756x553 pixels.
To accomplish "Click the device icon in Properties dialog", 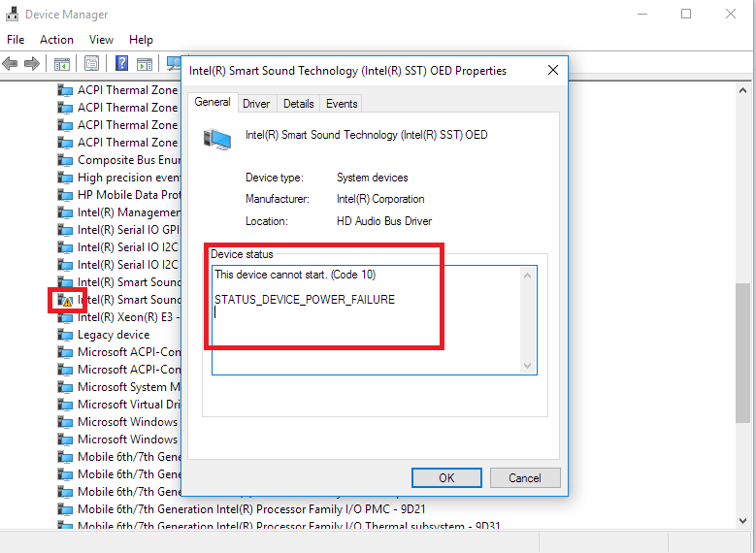I will coord(216,138).
